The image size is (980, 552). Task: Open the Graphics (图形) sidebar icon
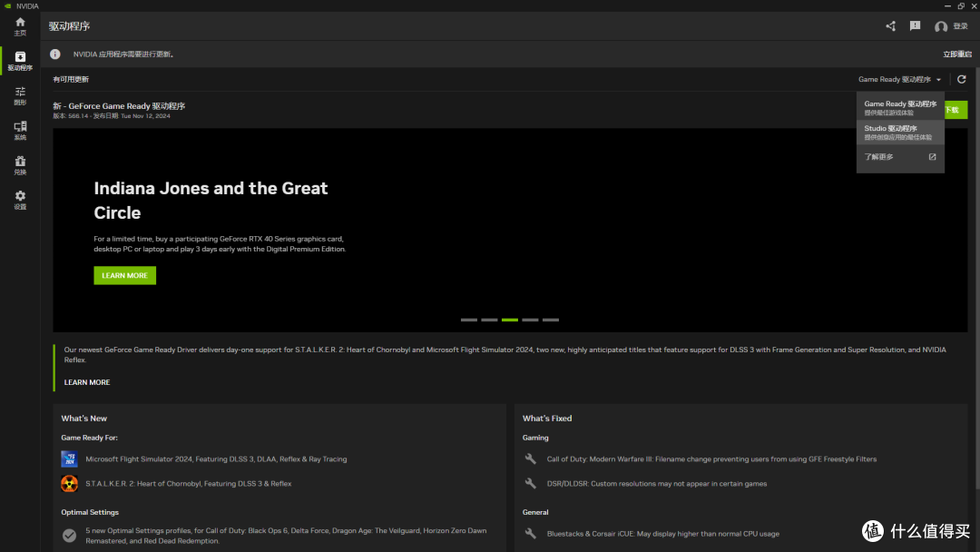click(20, 95)
